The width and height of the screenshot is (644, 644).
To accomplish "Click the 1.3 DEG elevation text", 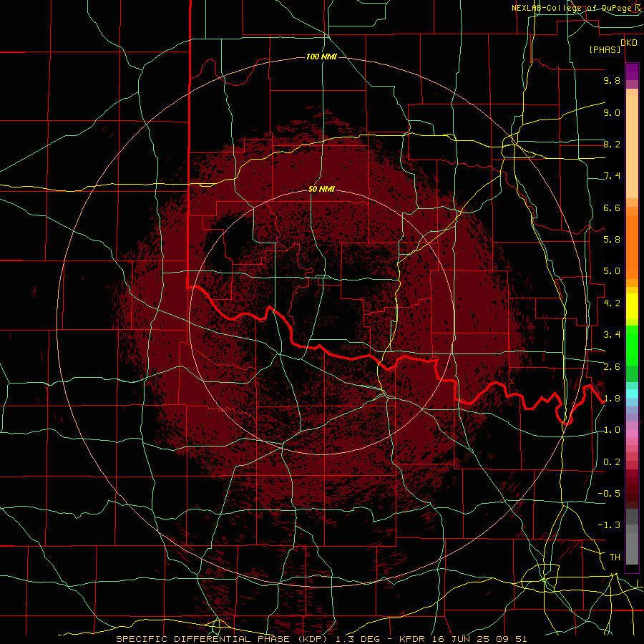I will 358,639.
